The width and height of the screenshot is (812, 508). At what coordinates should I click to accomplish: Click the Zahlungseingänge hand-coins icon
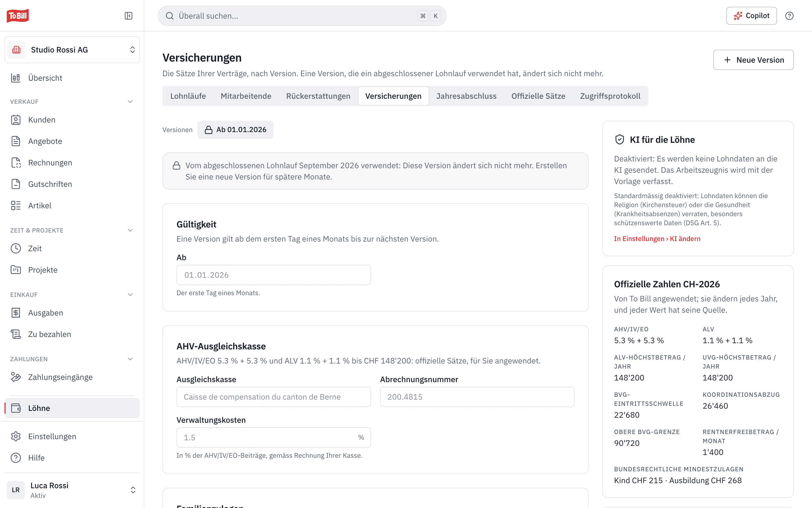click(x=16, y=377)
